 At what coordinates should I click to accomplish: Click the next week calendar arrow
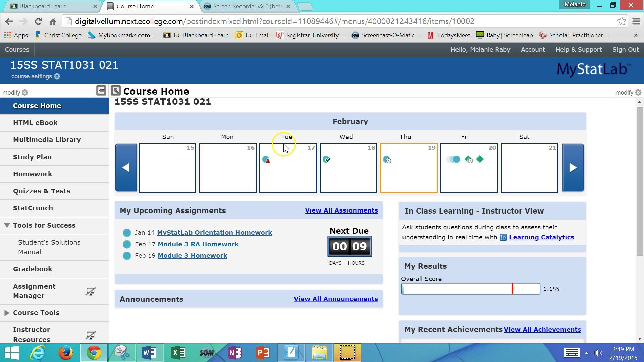[x=573, y=168]
